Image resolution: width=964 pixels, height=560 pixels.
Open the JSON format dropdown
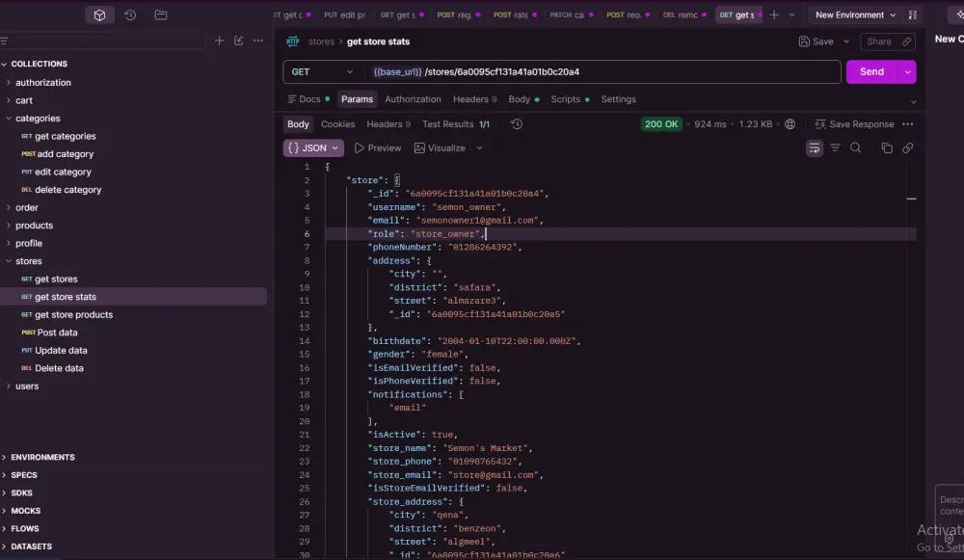[313, 148]
